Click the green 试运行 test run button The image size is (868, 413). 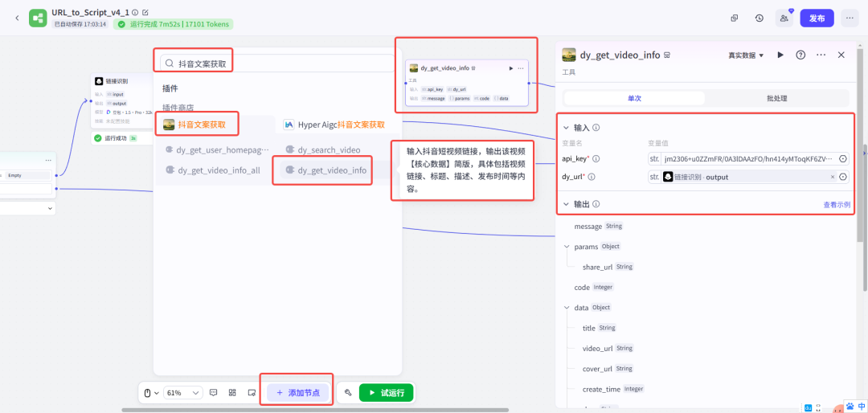click(387, 393)
